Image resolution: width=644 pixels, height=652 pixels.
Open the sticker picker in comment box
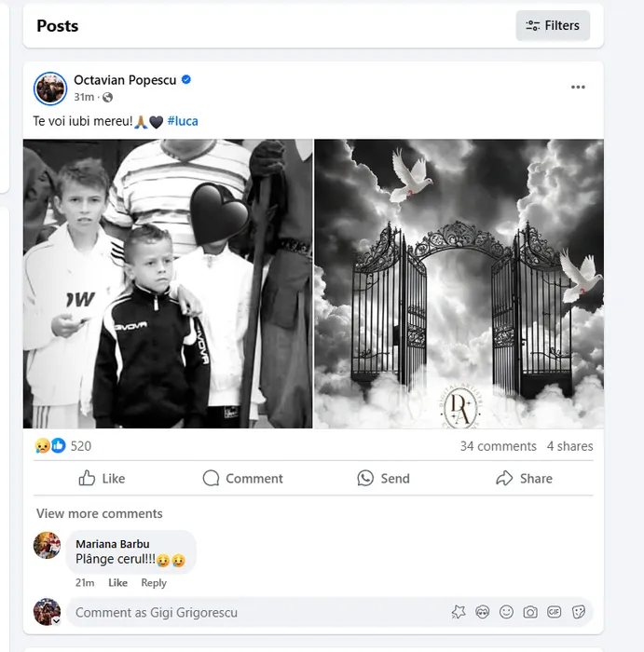pos(579,612)
